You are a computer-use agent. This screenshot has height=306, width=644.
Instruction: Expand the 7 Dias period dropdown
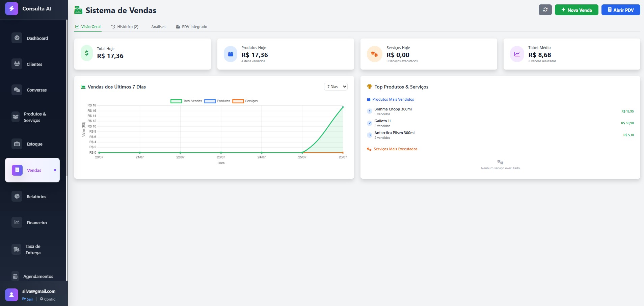pos(336,87)
